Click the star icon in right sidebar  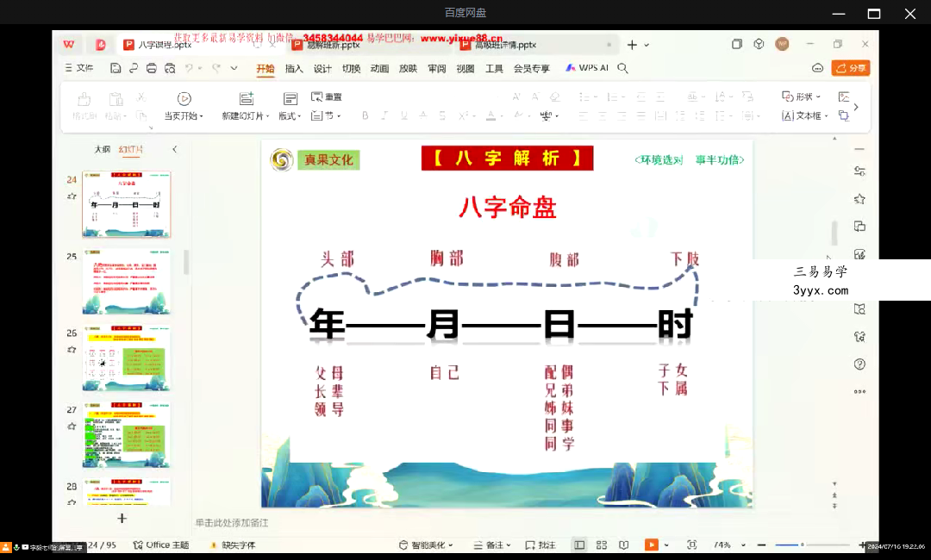click(859, 199)
